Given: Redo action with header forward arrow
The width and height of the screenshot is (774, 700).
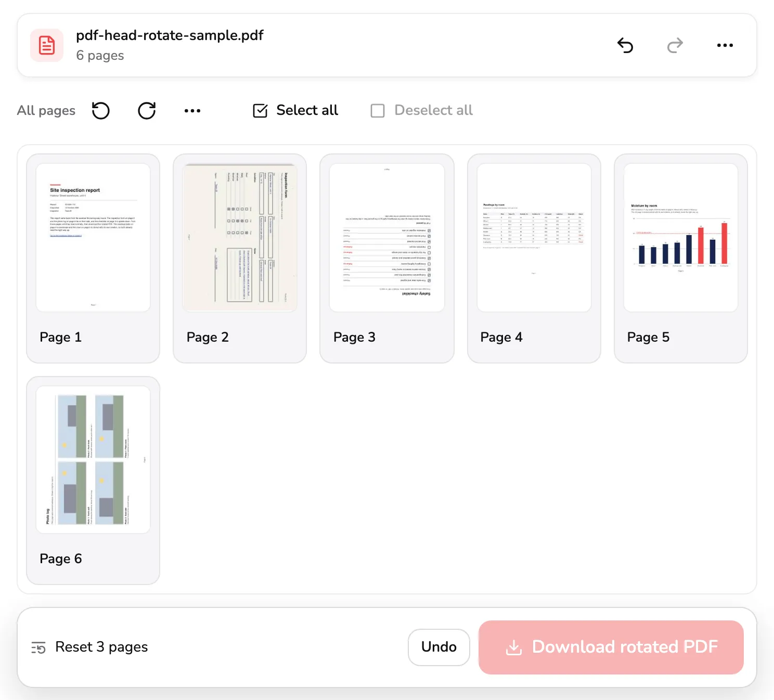Looking at the screenshot, I should tap(675, 45).
